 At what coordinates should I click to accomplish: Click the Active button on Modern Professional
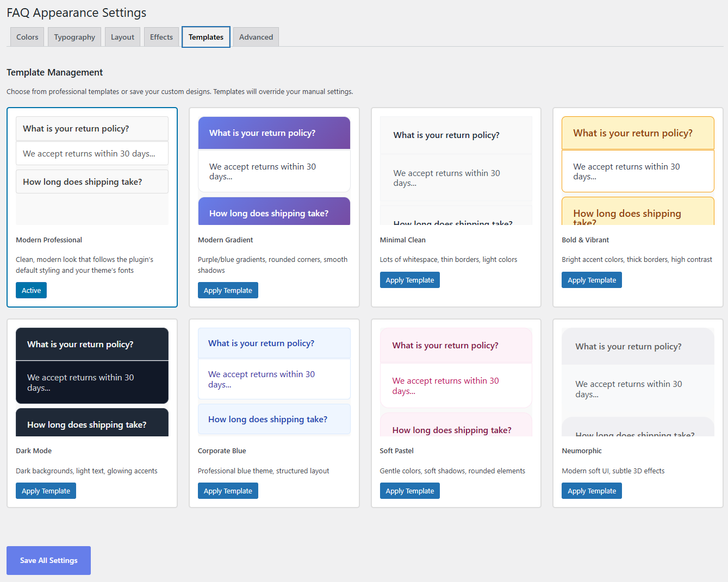(31, 290)
